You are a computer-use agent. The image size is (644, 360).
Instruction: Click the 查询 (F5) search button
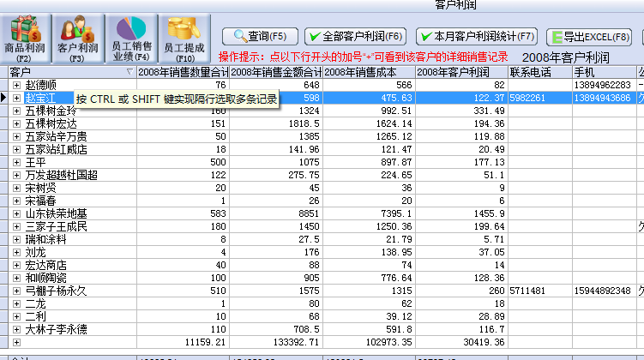tap(260, 36)
